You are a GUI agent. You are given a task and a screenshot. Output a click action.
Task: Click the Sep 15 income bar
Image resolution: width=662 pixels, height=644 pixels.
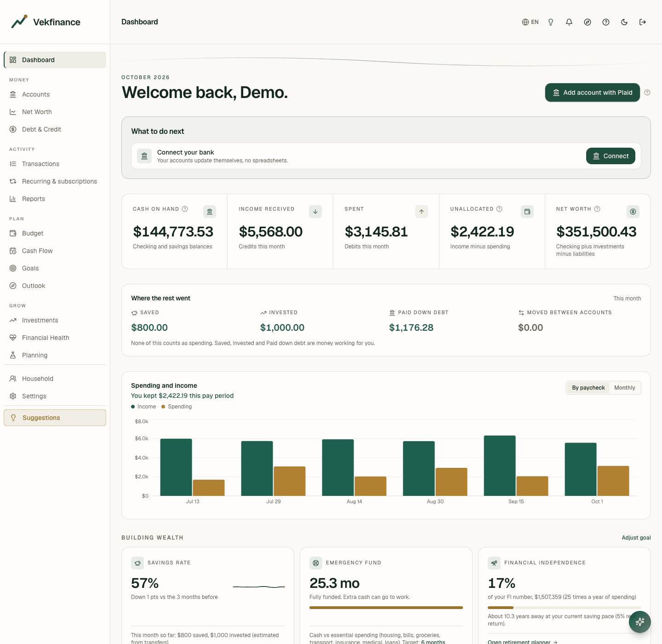click(500, 466)
